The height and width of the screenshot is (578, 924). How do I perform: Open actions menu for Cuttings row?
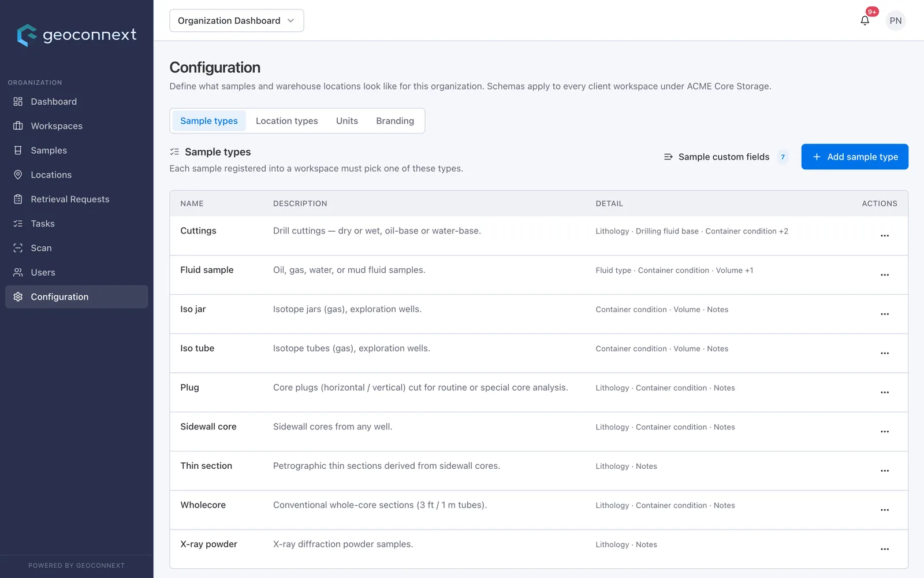[884, 236]
